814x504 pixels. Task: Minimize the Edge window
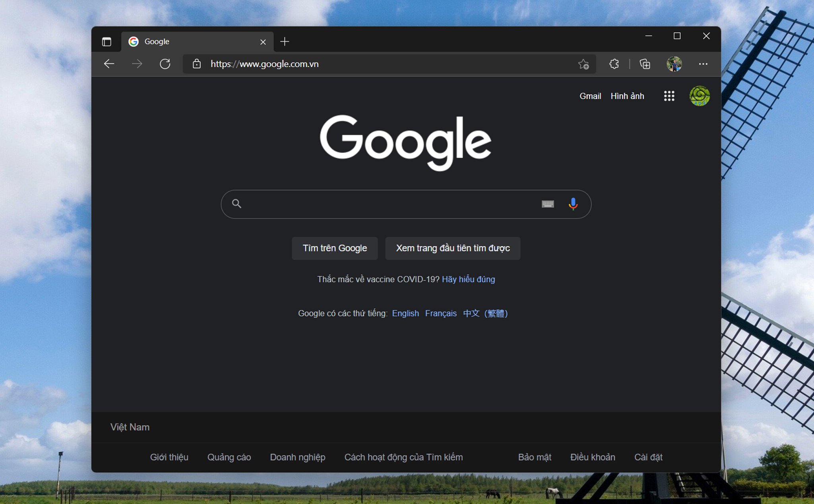point(649,36)
